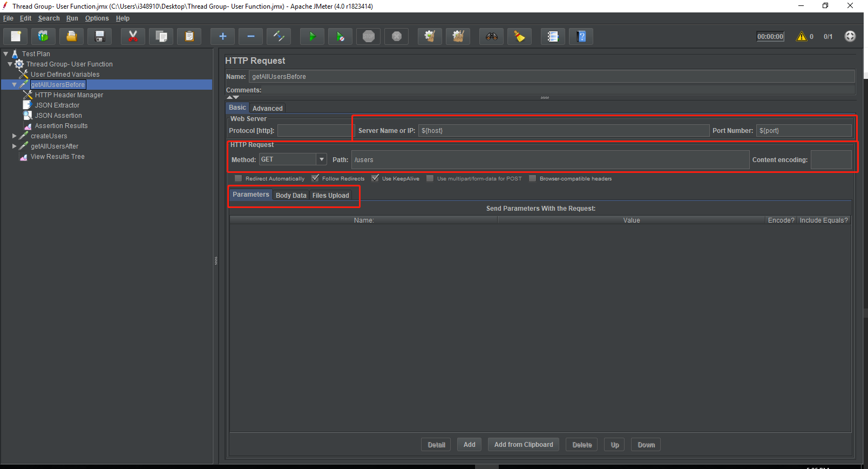This screenshot has height=469, width=868.
Task: Select Assertion Results in tree
Action: (61, 125)
